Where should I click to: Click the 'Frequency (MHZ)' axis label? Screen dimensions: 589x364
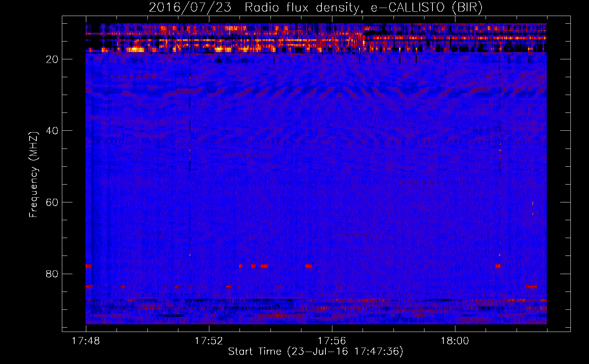[33, 175]
